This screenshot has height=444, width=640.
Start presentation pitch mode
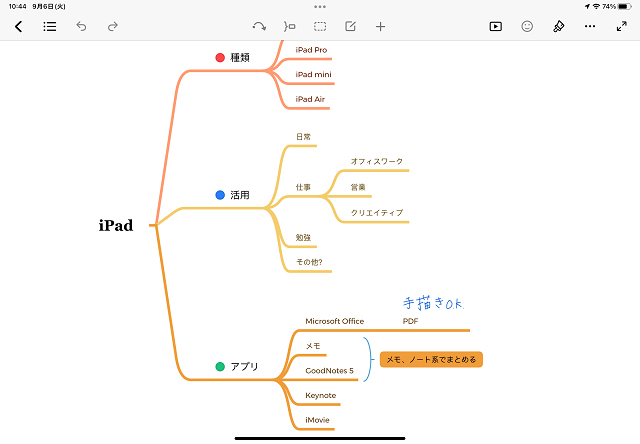496,27
